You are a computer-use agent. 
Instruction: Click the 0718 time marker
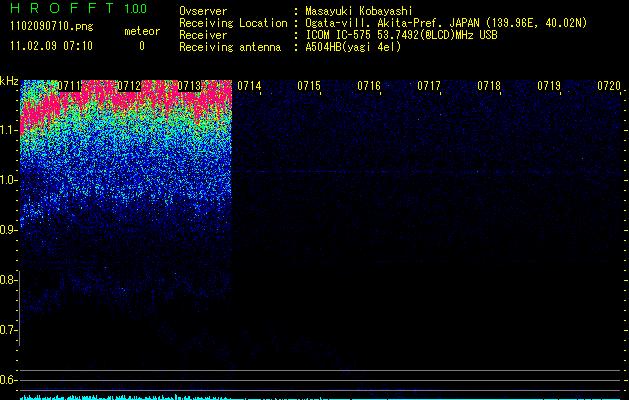489,86
